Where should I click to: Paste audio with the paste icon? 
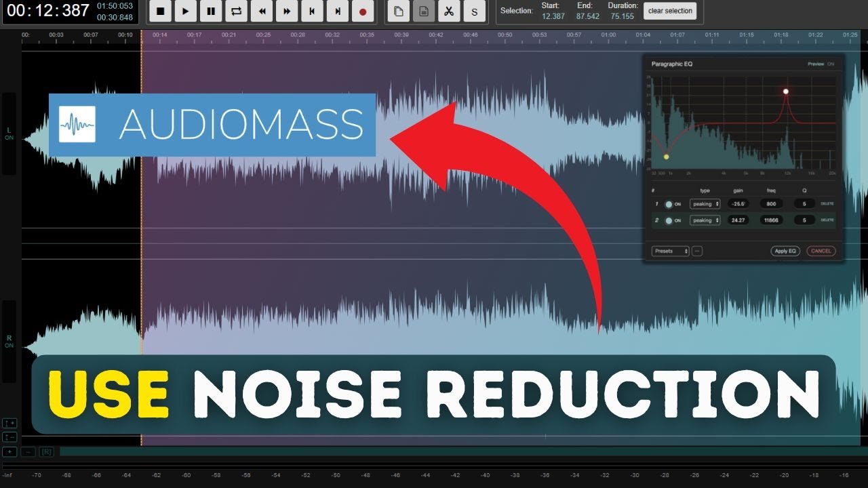[x=424, y=11]
